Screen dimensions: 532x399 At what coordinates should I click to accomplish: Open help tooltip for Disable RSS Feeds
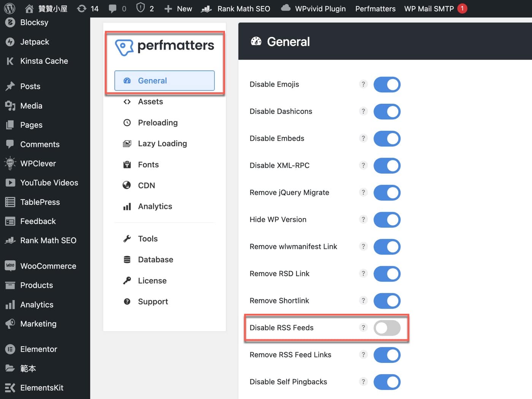coord(363,328)
